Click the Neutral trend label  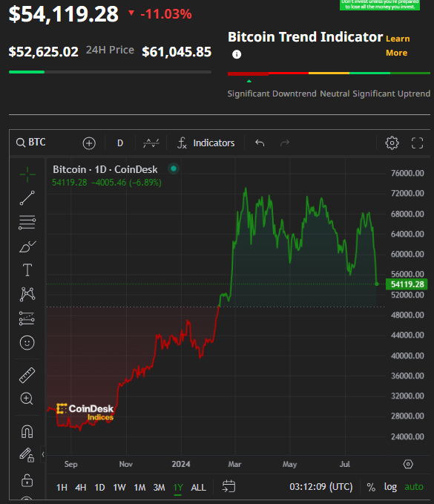tap(335, 94)
